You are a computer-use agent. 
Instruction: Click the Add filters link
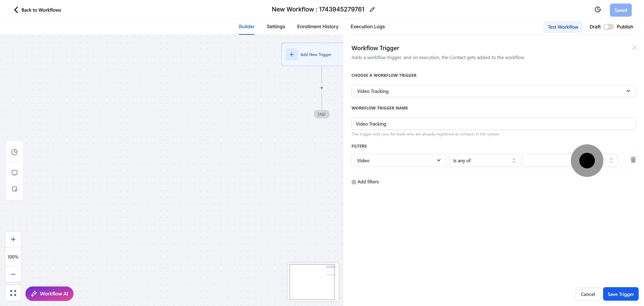(365, 182)
